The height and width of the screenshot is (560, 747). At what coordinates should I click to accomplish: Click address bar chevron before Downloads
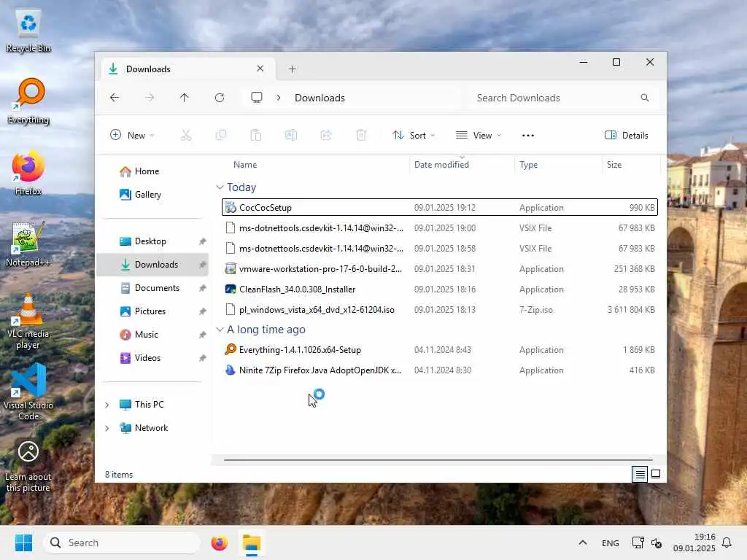point(279,98)
